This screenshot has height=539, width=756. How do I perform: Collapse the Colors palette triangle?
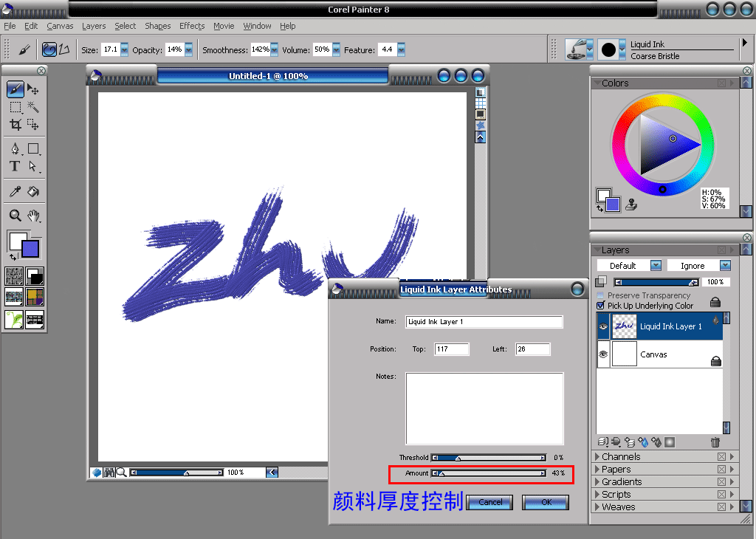597,83
